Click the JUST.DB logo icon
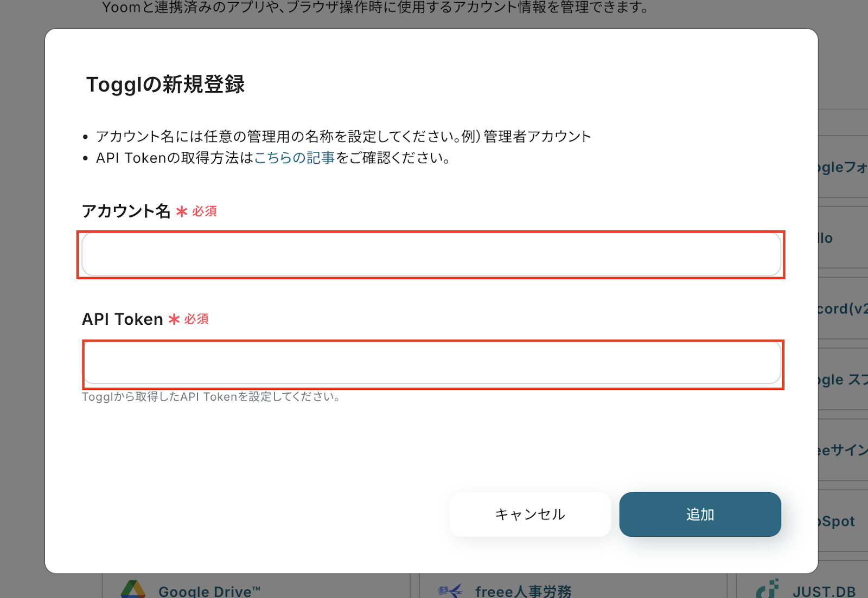Screen dimensions: 868x598 [x=768, y=589]
